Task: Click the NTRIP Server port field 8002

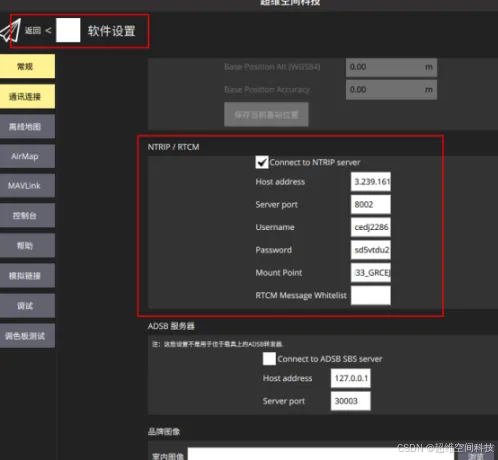Action: [371, 204]
